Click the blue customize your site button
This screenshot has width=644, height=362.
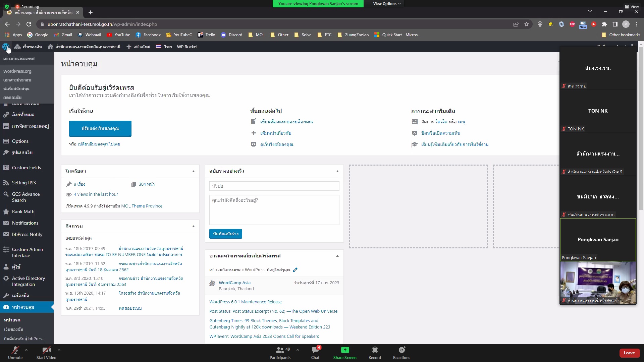[x=100, y=128]
